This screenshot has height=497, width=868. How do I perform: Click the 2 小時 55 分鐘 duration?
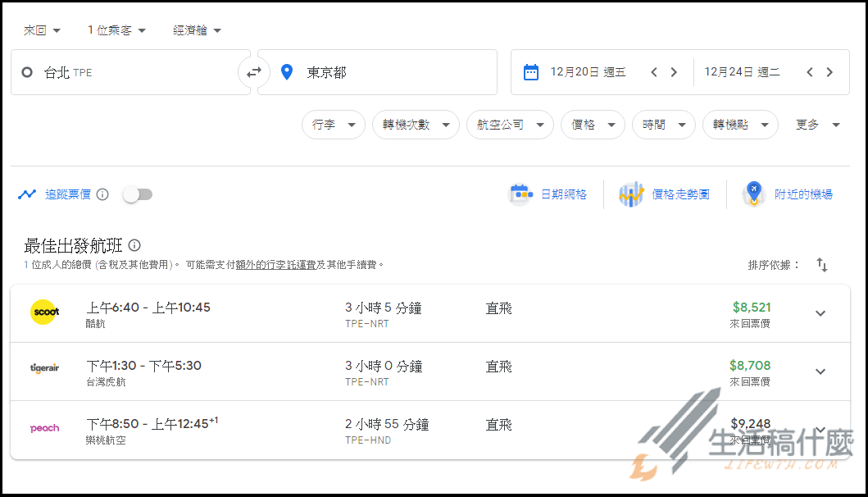pos(387,424)
